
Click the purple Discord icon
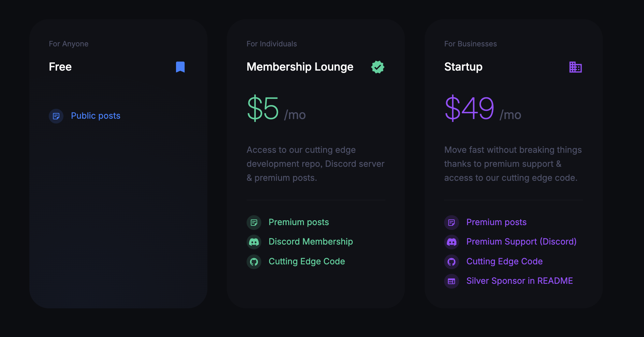452,242
